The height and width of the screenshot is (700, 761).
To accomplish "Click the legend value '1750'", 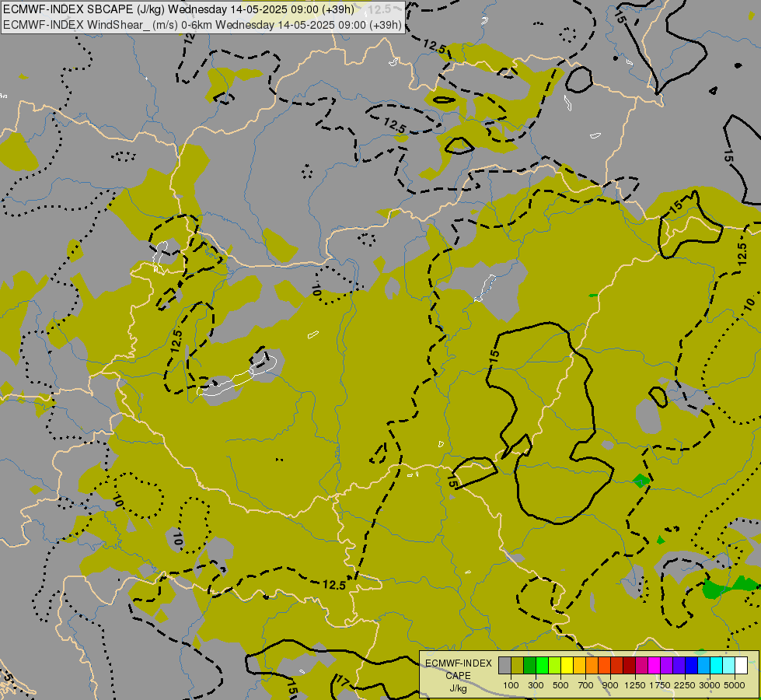I will point(660,685).
